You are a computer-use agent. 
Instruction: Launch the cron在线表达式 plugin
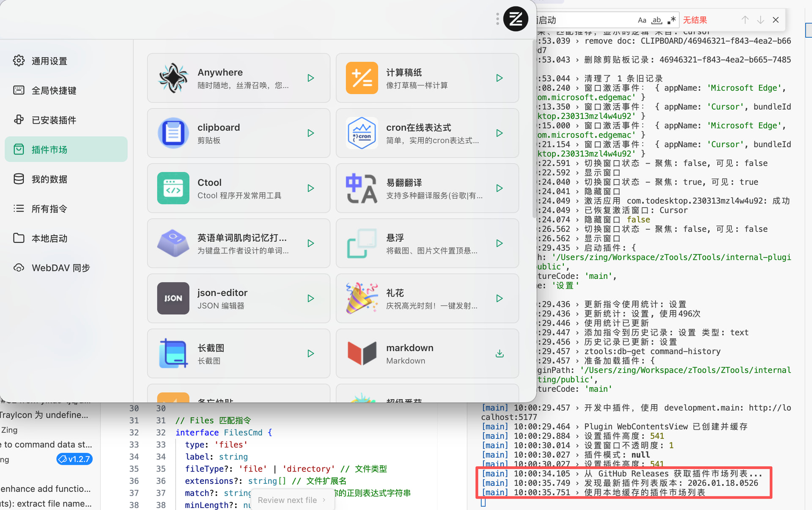(499, 133)
